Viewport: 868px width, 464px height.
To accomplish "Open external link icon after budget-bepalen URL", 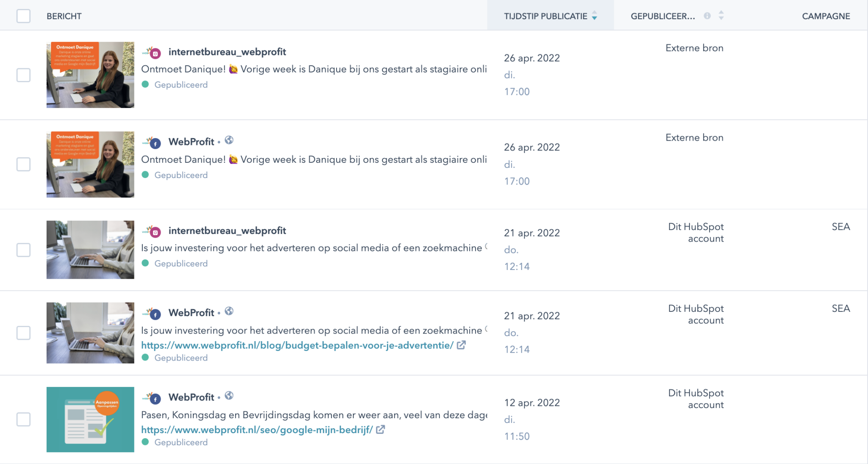I will point(461,345).
